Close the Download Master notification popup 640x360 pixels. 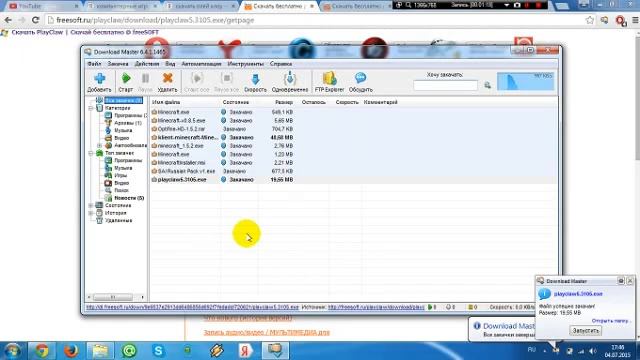tap(630, 281)
